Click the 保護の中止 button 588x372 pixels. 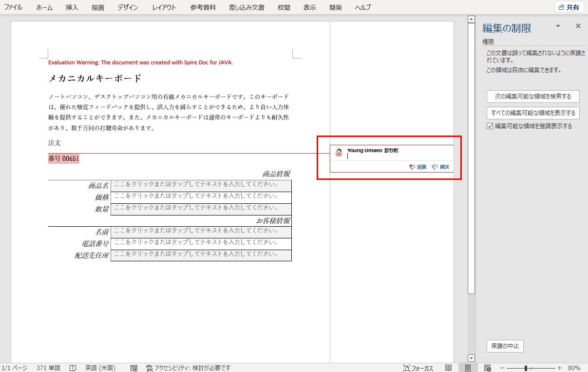(505, 346)
